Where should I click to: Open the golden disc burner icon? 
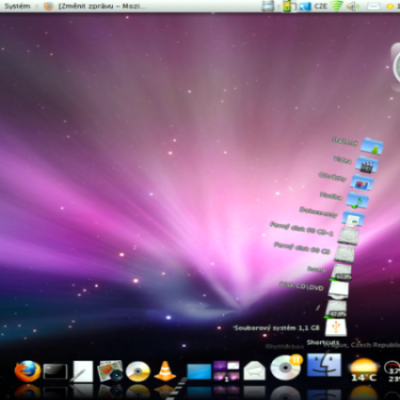pyautogui.click(x=138, y=371)
